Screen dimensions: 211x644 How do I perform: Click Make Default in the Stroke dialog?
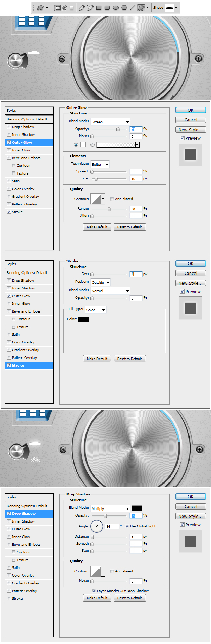click(x=97, y=359)
